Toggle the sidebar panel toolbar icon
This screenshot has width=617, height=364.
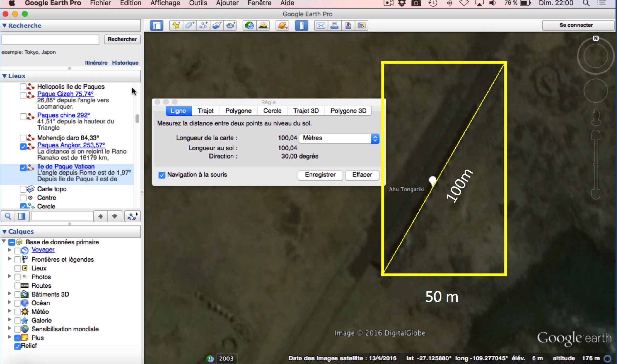157,25
